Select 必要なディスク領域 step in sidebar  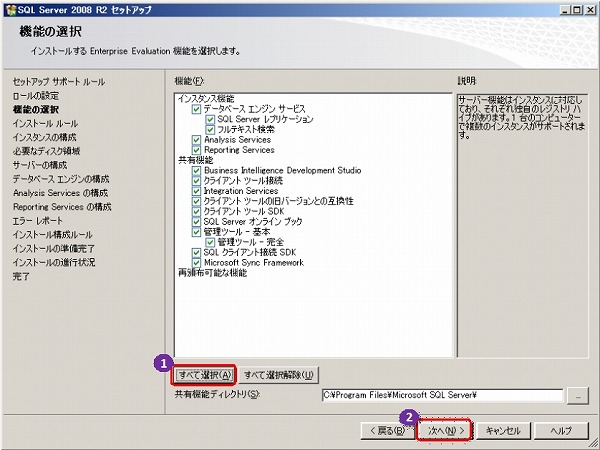[x=46, y=151]
